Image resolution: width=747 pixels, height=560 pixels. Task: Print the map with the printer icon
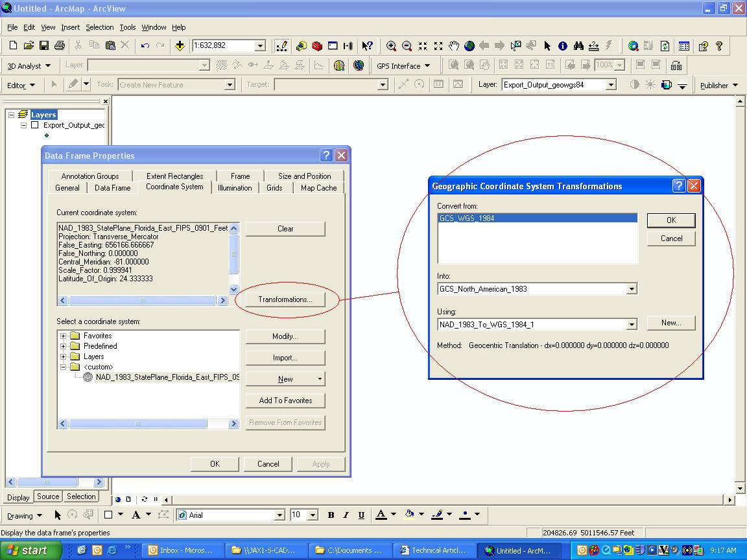[60, 46]
